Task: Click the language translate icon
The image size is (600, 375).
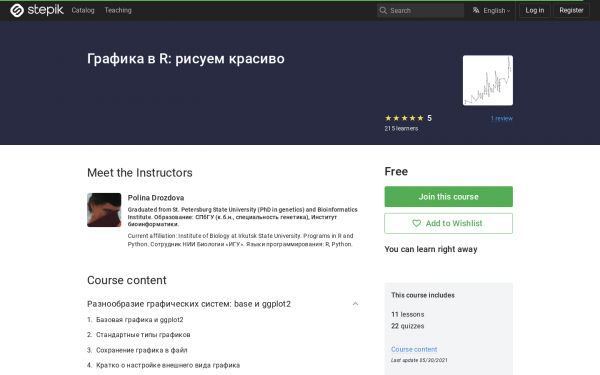Action: click(x=476, y=10)
